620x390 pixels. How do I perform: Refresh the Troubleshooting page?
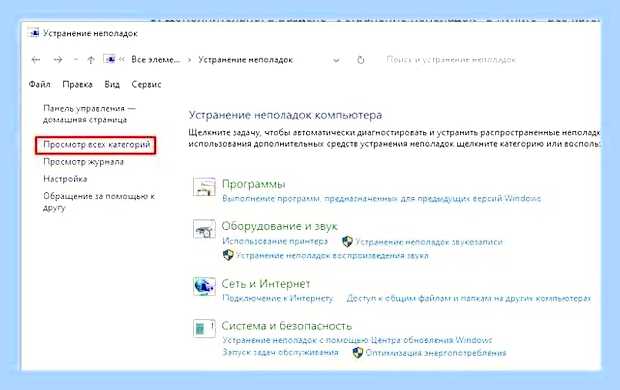361,60
